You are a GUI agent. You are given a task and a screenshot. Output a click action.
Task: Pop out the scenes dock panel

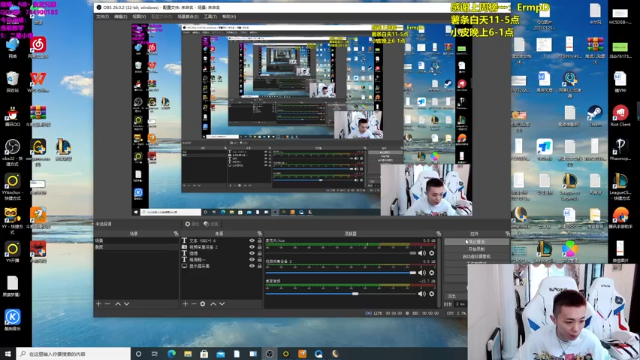click(176, 233)
